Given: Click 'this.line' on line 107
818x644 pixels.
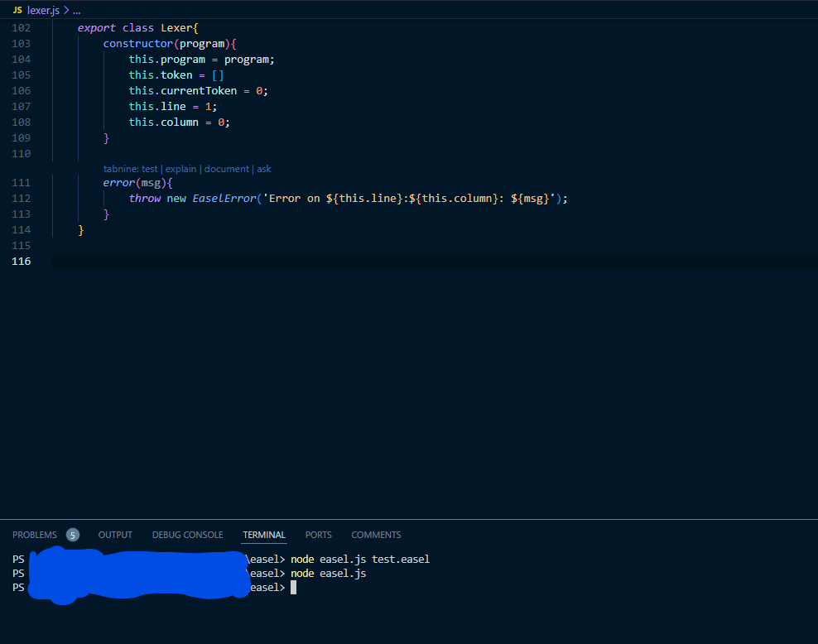Looking at the screenshot, I should (157, 107).
